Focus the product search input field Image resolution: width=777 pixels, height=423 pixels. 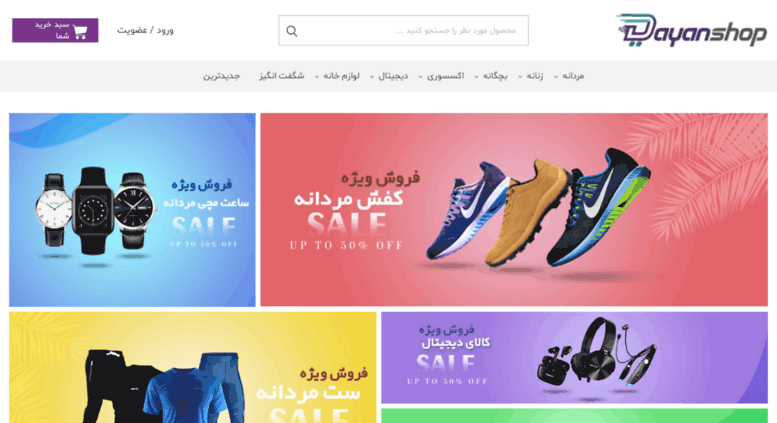pos(403,31)
